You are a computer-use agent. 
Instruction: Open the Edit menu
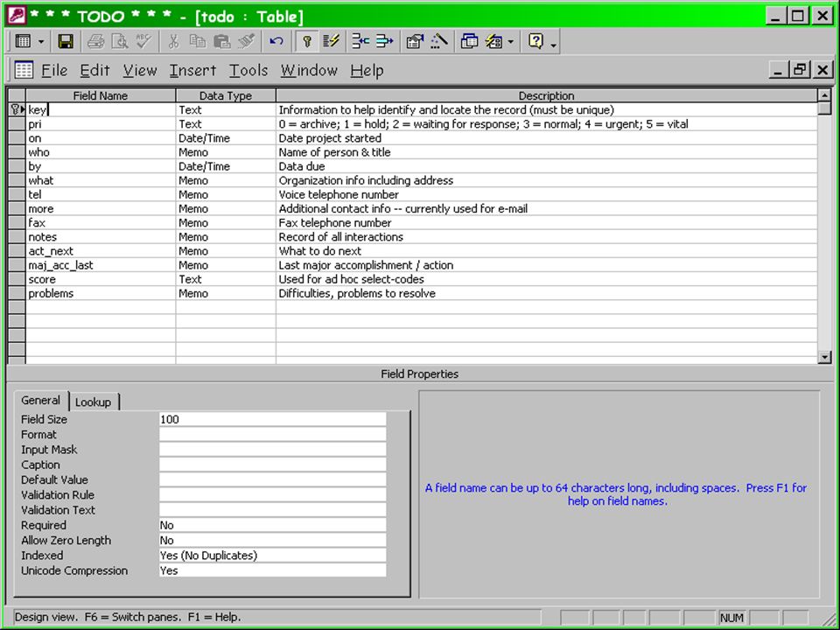(94, 70)
